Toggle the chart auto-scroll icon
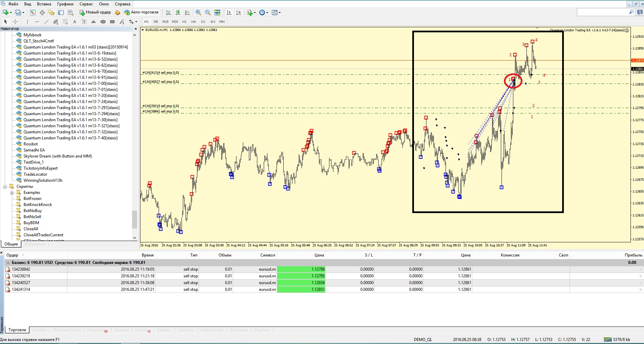 (x=229, y=12)
